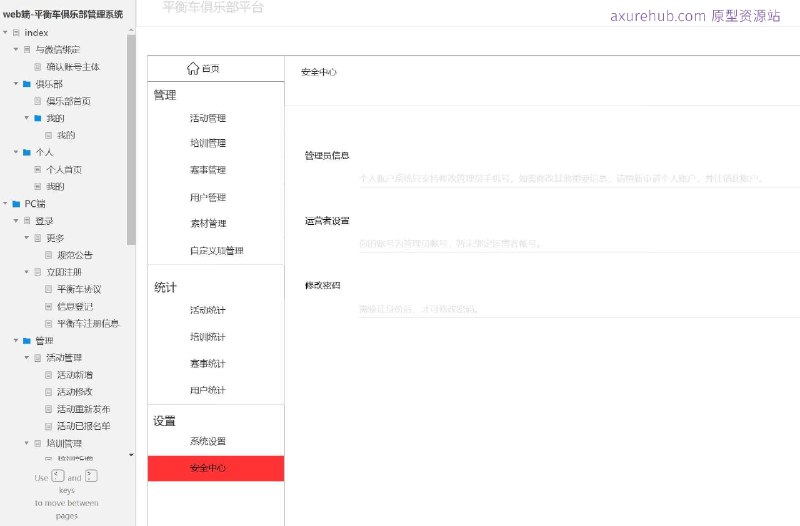800x526 pixels.
Task: Click the home icon beside 首页
Action: [192, 68]
